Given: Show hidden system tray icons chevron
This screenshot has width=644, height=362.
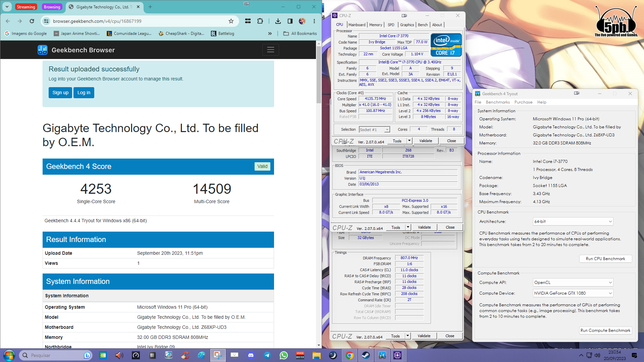Looking at the screenshot, I should click(581, 355).
